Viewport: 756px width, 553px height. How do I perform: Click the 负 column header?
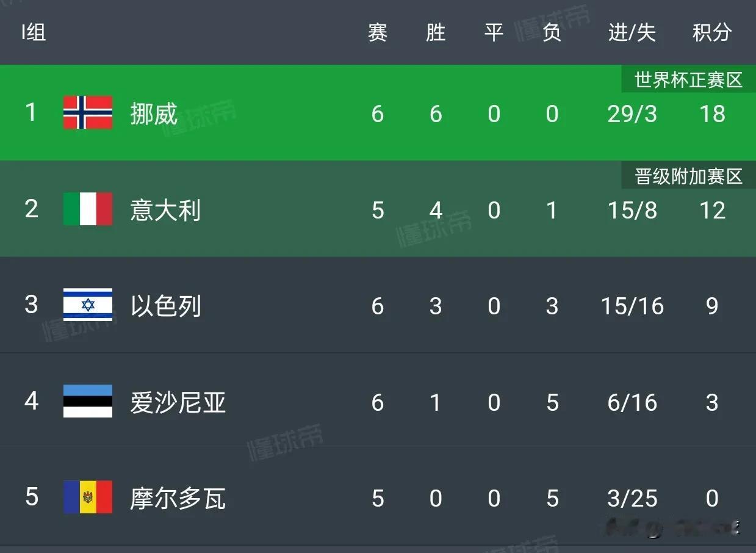tap(552, 32)
